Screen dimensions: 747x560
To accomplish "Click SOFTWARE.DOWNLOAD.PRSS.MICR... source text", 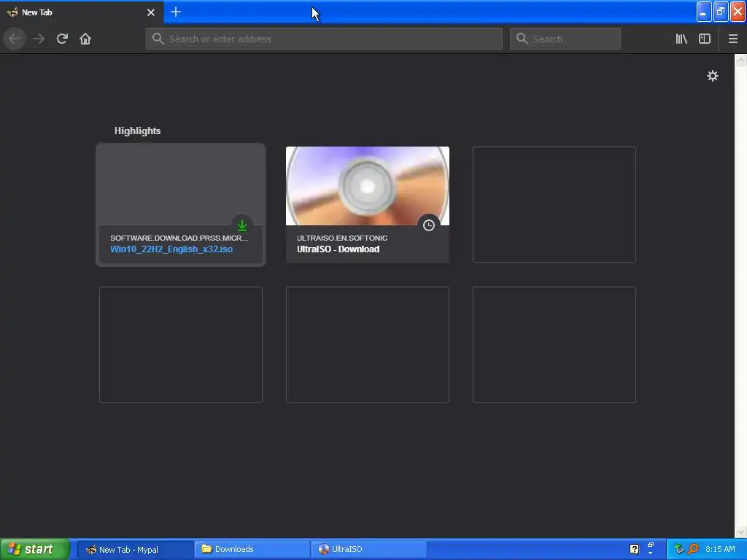I will tap(179, 238).
